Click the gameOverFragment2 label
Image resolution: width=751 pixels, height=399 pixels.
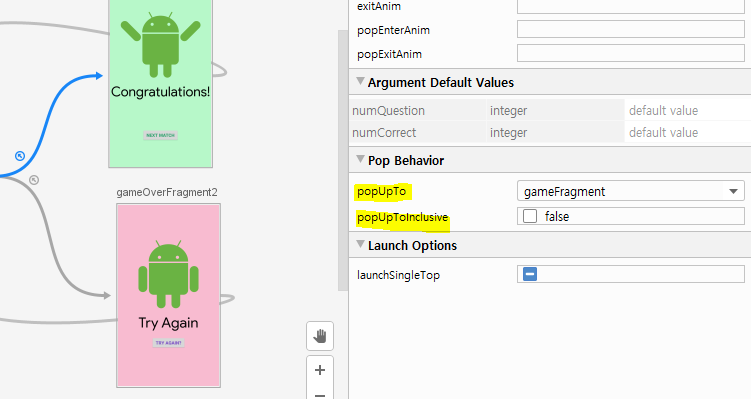pos(167,192)
